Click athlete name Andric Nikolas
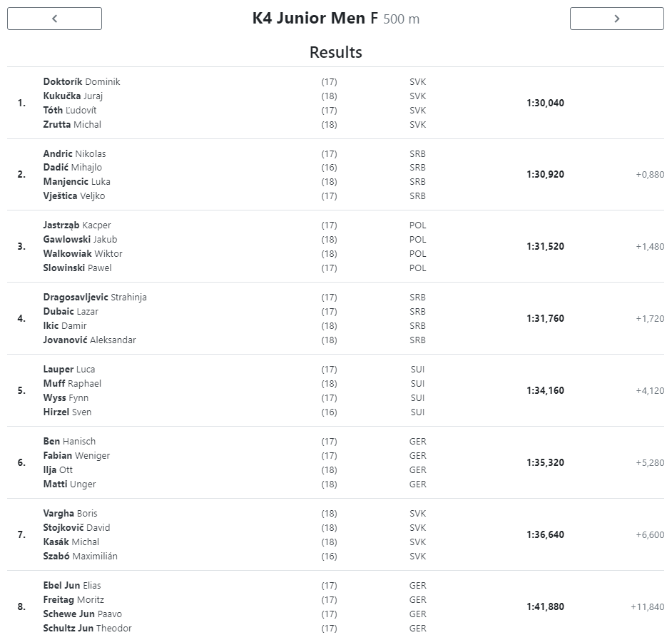 point(74,153)
